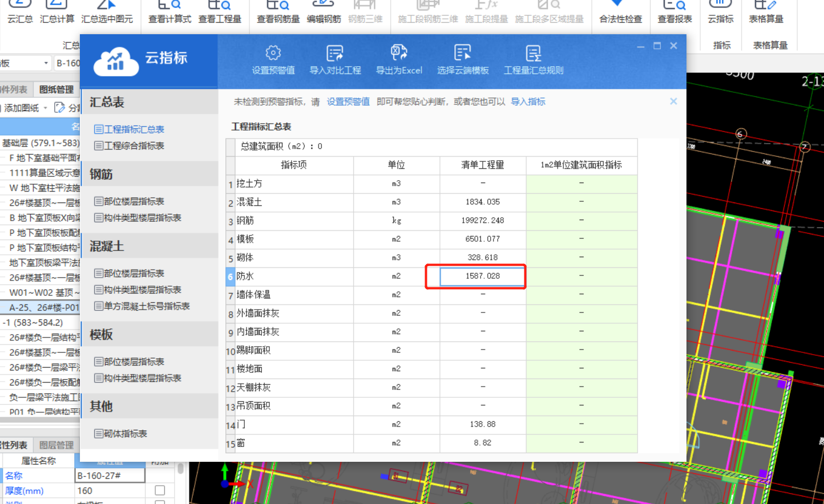Open 查看钢筋量 ribbon tool
Viewport: 824px width, 504px height.
click(x=278, y=12)
